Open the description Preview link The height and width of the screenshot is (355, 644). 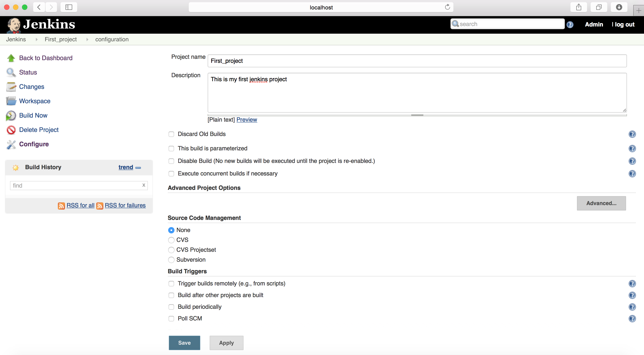[x=247, y=120]
